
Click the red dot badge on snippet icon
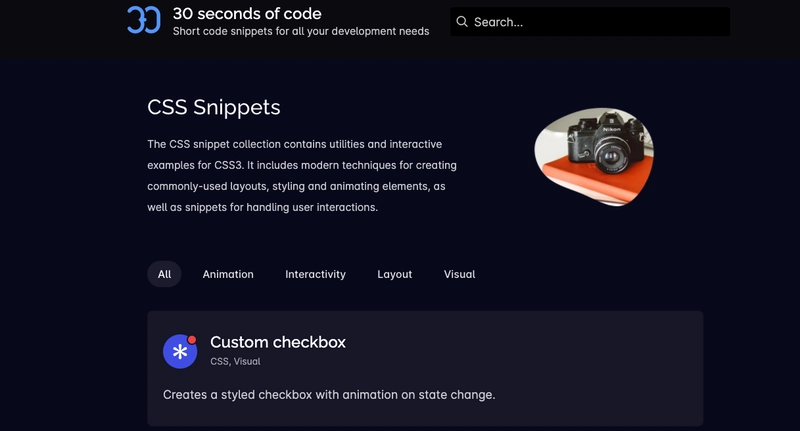192,340
